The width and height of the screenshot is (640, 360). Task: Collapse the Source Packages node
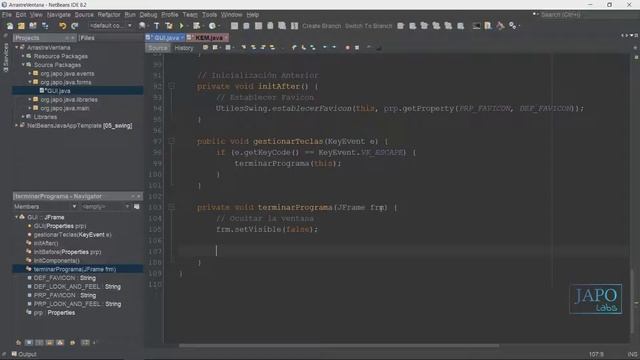click(23, 64)
